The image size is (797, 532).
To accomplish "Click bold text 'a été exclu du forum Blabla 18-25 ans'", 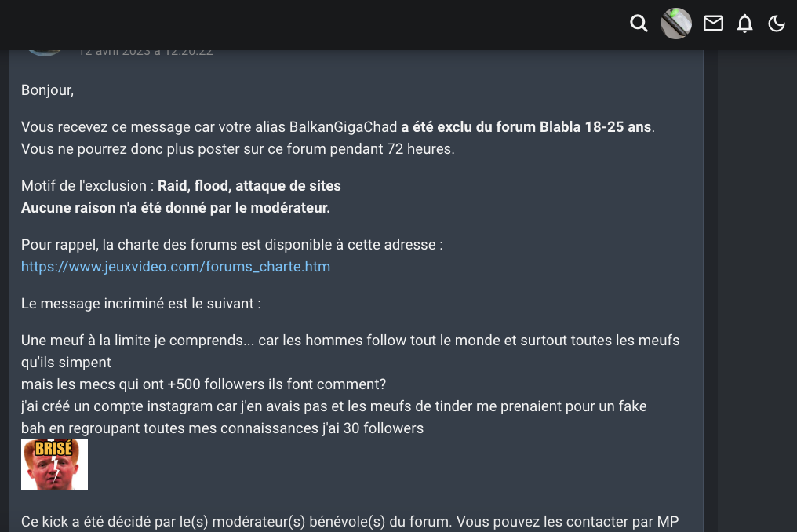I will 526,127.
